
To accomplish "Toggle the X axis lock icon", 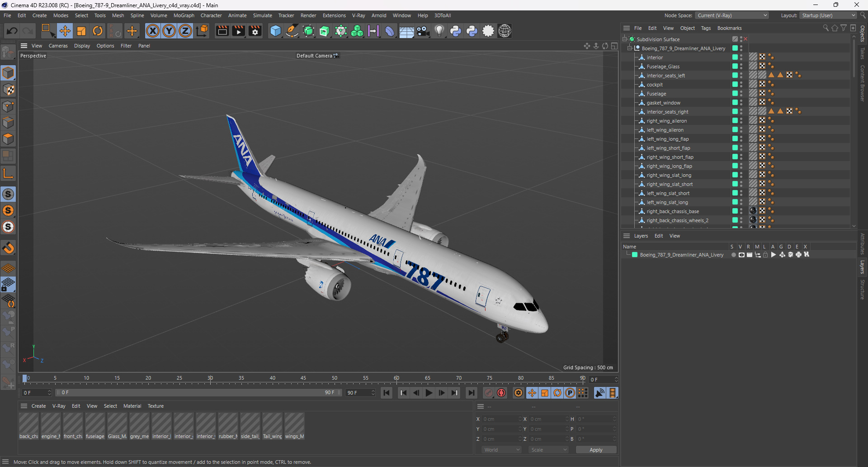I will coord(153,31).
